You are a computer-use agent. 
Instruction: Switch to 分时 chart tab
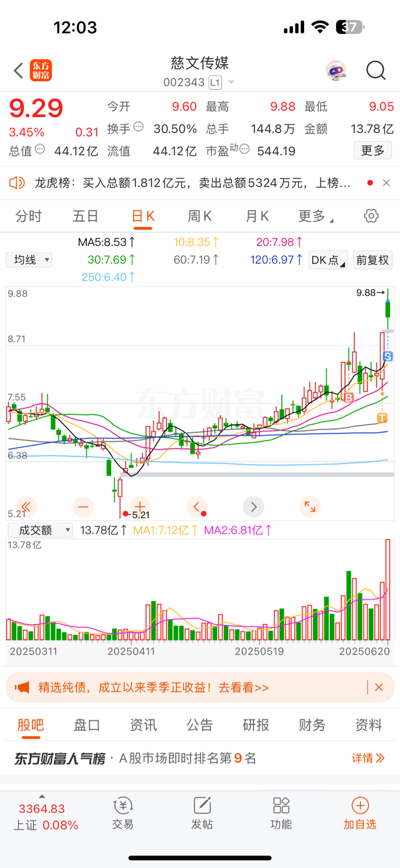[29, 216]
